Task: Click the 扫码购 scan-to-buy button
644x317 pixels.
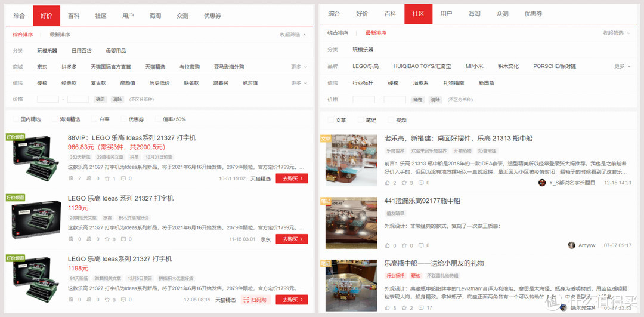Action: coord(256,300)
